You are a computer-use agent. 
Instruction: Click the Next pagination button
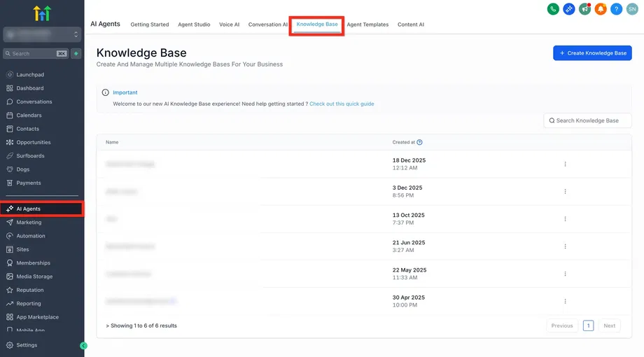pos(609,325)
